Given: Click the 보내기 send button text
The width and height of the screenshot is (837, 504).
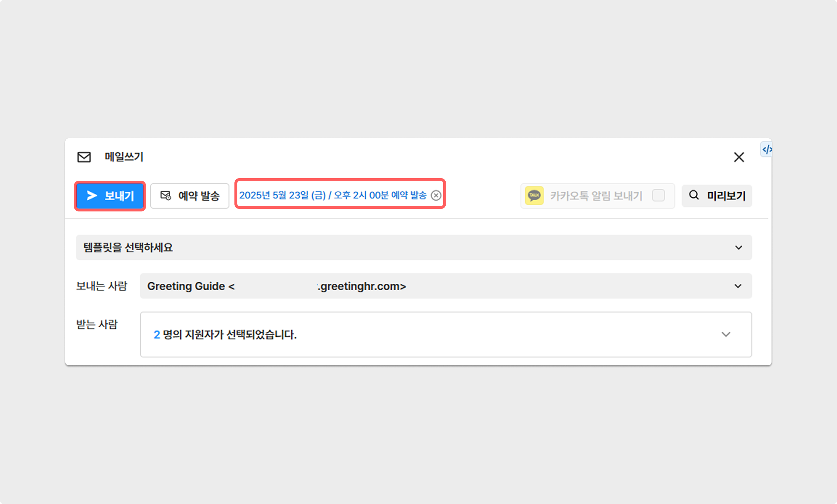Looking at the screenshot, I should coord(119,196).
